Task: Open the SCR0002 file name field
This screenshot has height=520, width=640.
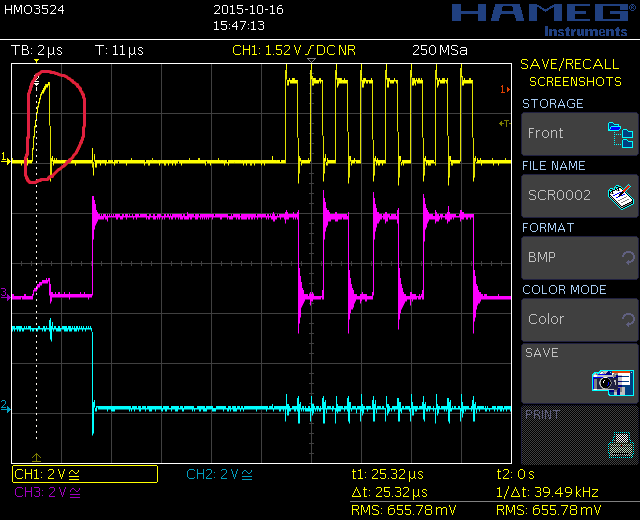Action: click(580, 196)
